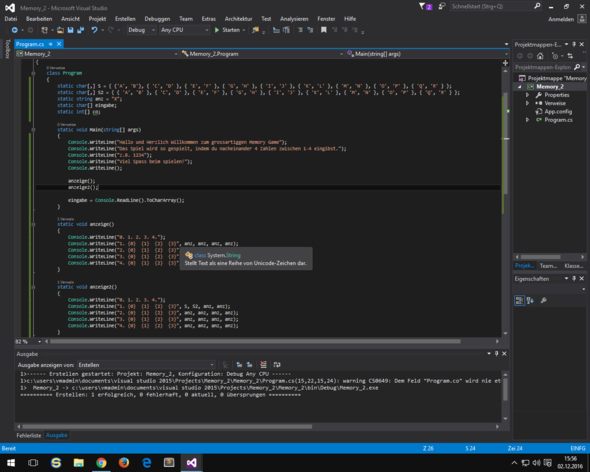Expand the Program.cs tree node
Image resolution: width=590 pixels, height=472 pixels.
[x=527, y=120]
